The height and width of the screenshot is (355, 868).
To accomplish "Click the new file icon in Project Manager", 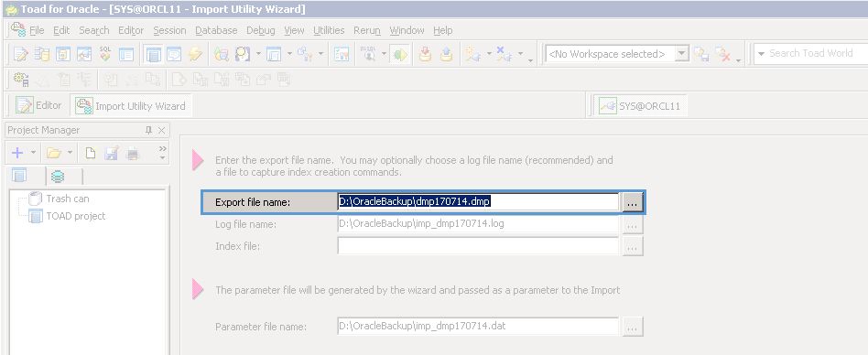I will (91, 153).
